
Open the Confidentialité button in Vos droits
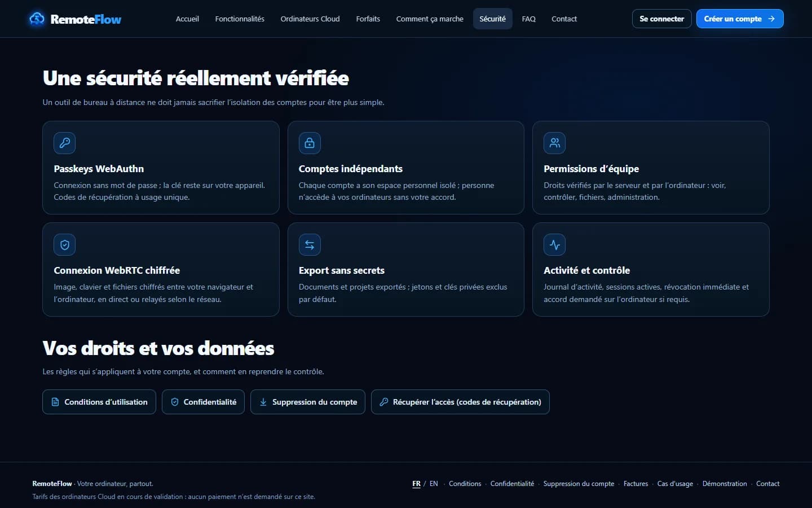point(203,402)
